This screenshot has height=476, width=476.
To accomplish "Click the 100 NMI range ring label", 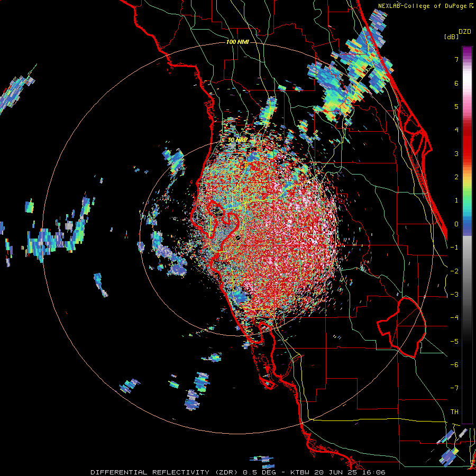I will (x=237, y=42).
